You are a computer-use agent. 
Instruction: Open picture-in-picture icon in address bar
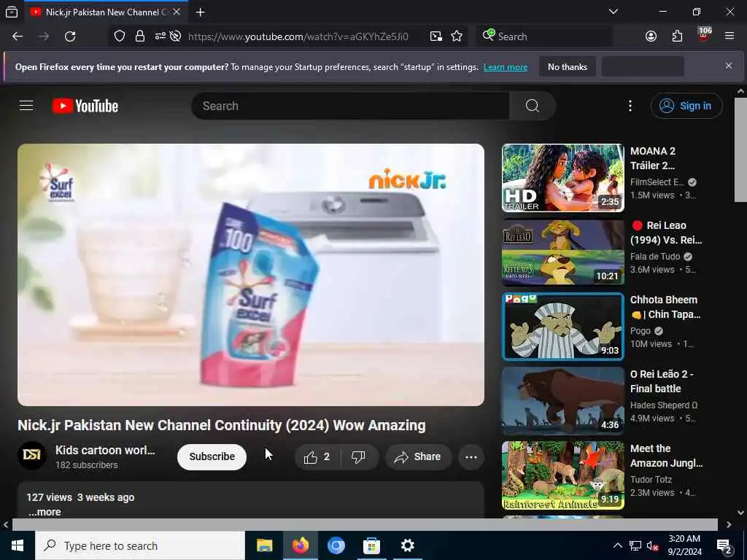click(x=436, y=36)
